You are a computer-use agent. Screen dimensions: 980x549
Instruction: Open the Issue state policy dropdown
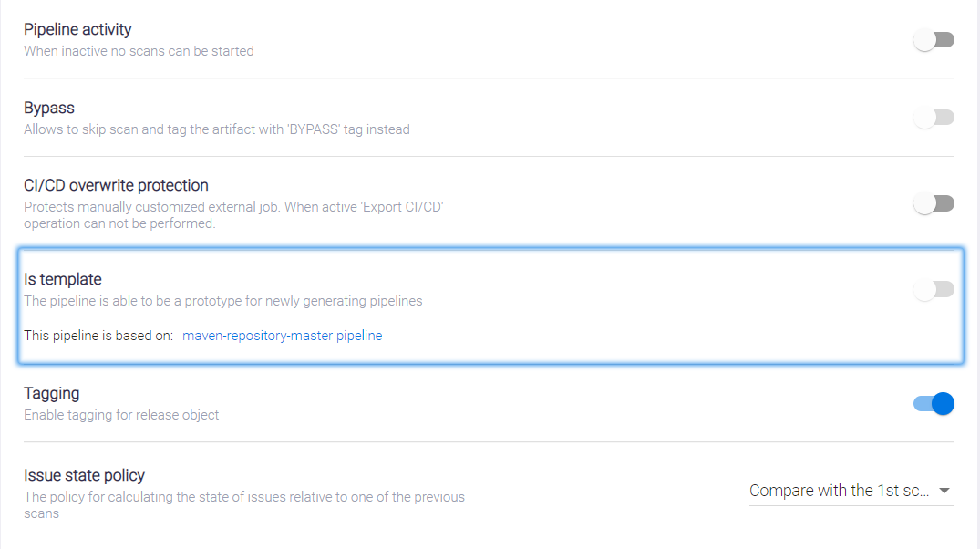click(839, 491)
